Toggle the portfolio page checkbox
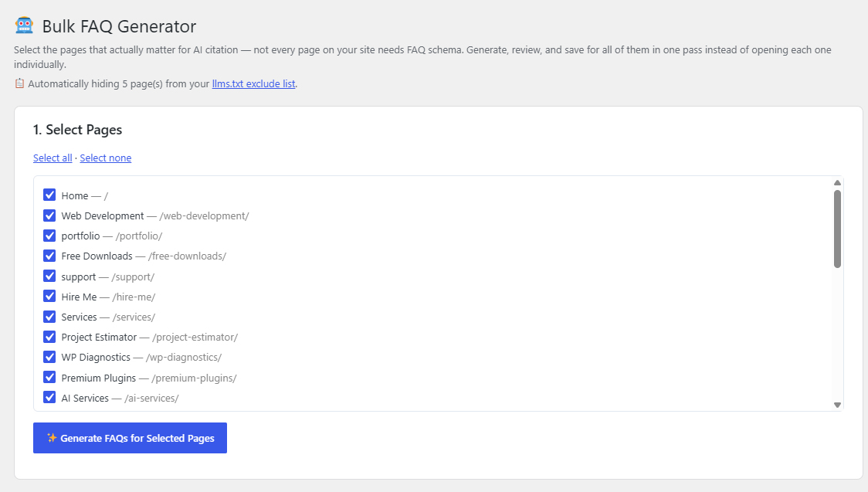Screen dimensions: 868x492 49,236
